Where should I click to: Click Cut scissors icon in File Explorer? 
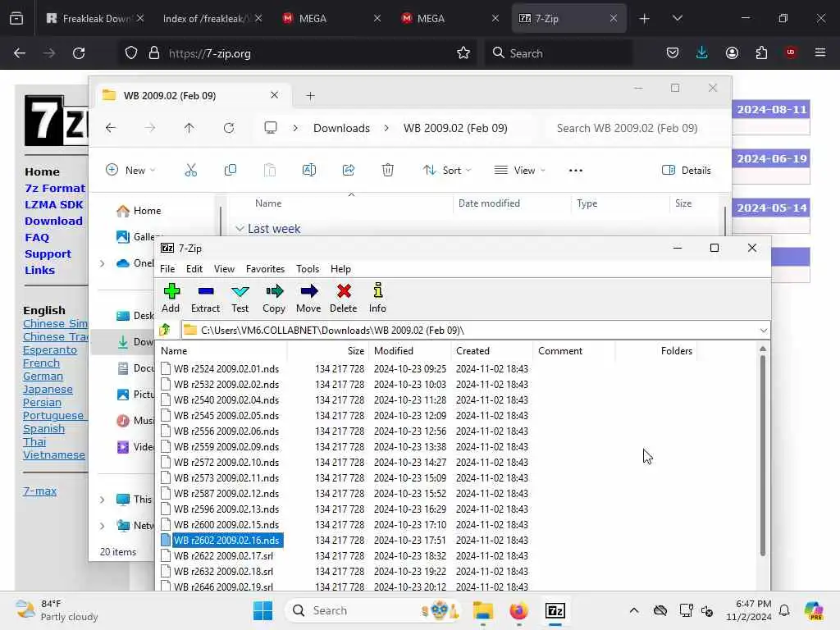coord(190,171)
